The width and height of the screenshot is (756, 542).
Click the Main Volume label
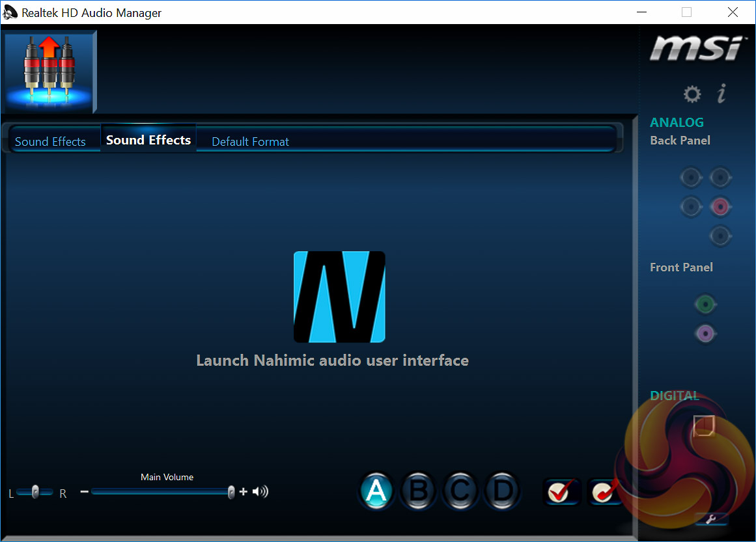(x=167, y=477)
